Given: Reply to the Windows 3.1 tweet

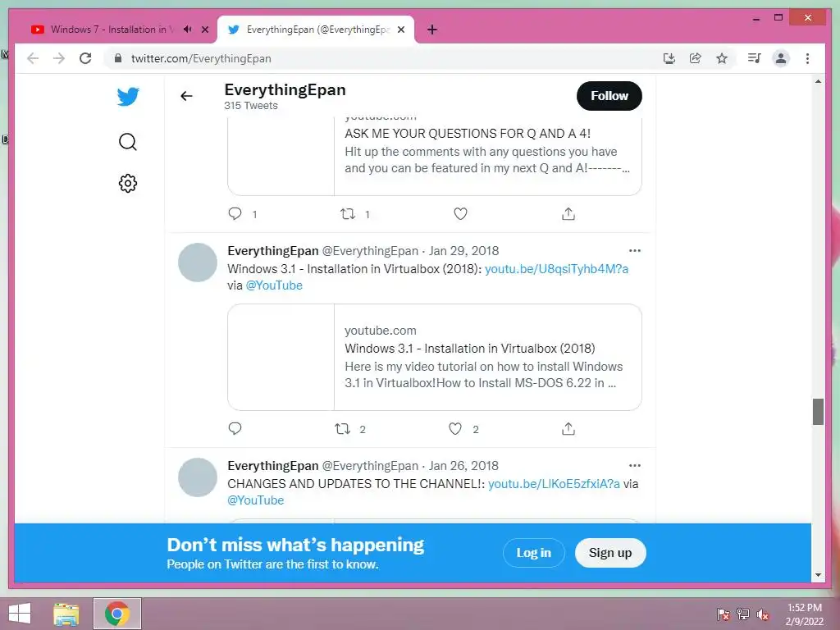Looking at the screenshot, I should [x=235, y=428].
